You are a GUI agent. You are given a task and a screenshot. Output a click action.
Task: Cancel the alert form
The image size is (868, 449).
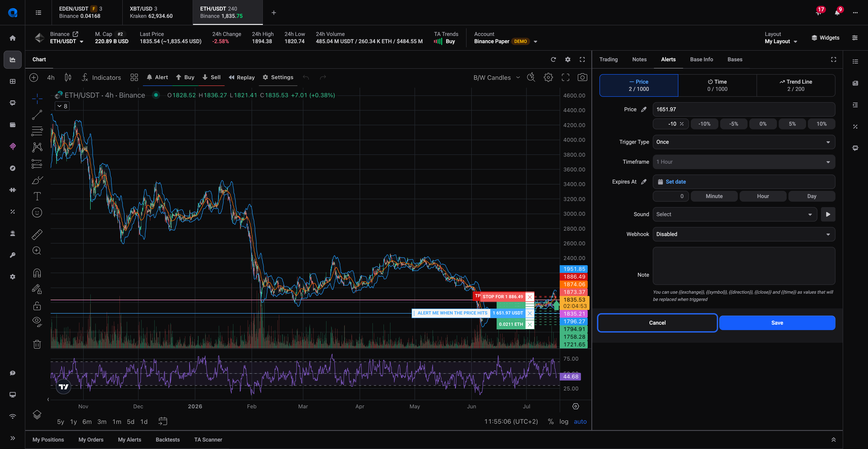tap(657, 323)
